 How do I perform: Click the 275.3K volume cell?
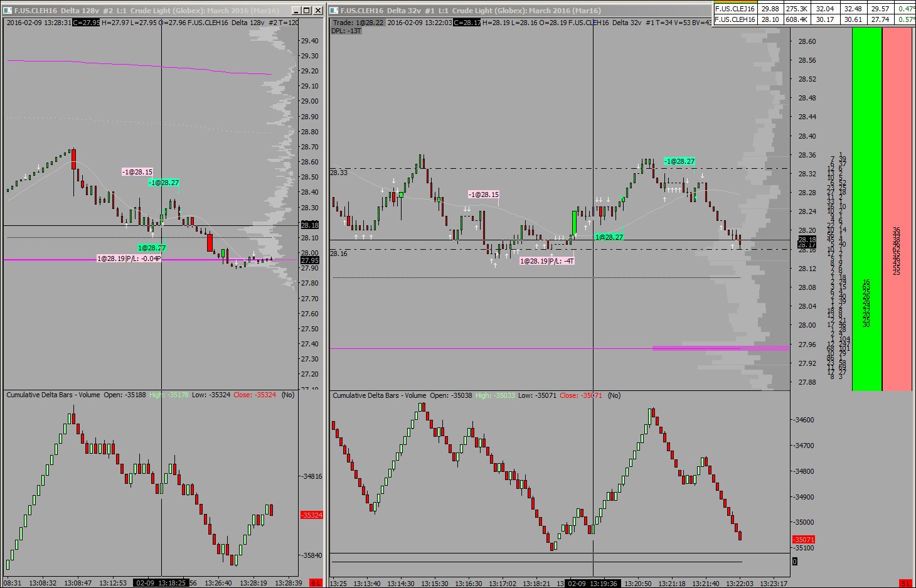(796, 9)
